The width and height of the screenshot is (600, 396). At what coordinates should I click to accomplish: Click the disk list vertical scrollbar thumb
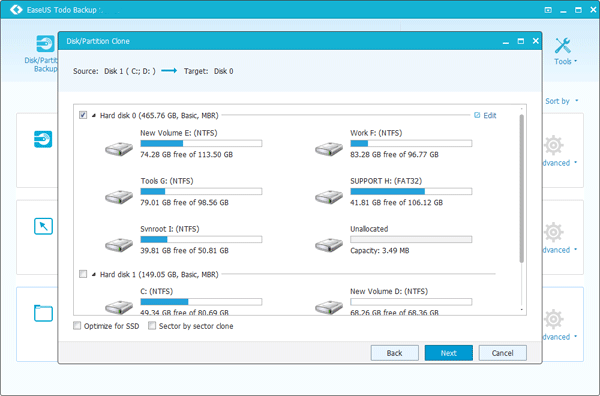[521, 188]
